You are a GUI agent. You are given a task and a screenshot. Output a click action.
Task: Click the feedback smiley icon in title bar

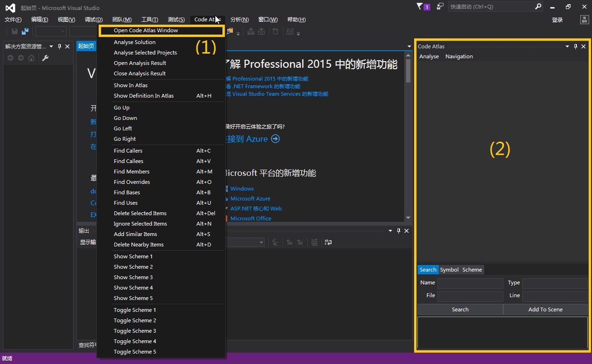coord(439,6)
